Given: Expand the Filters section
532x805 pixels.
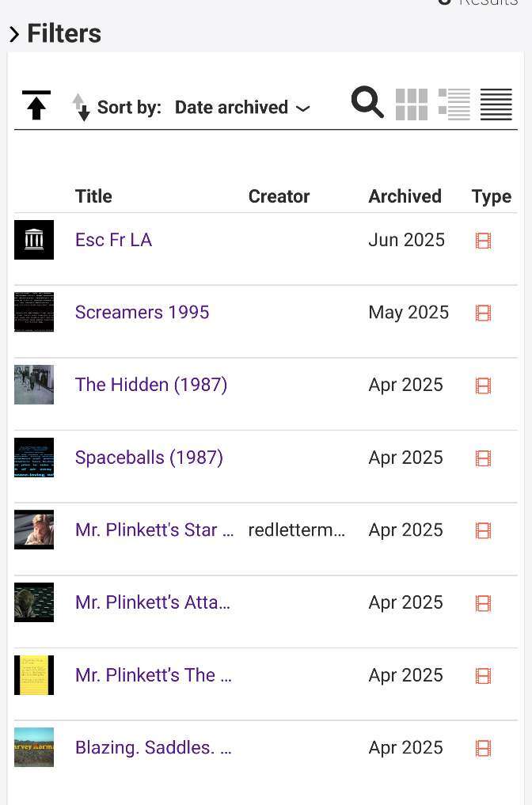Looking at the screenshot, I should pyautogui.click(x=55, y=34).
